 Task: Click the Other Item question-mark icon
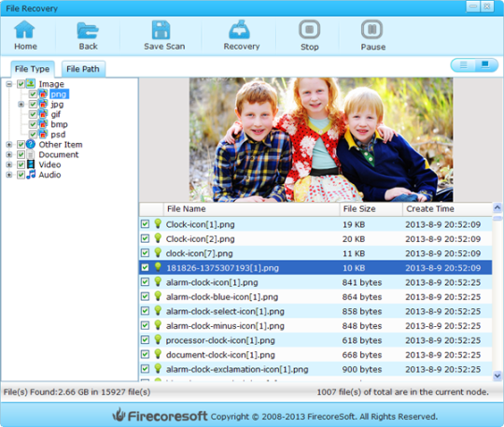pos(31,144)
